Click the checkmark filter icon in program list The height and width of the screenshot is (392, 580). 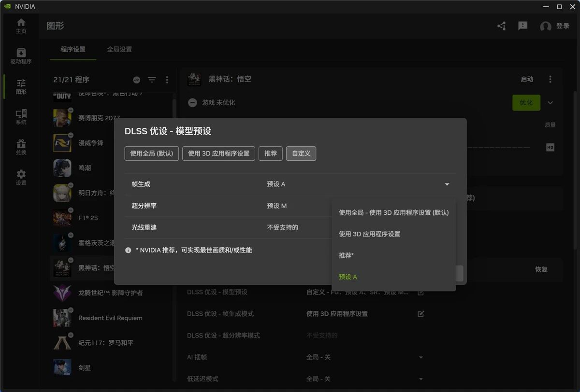(x=136, y=80)
